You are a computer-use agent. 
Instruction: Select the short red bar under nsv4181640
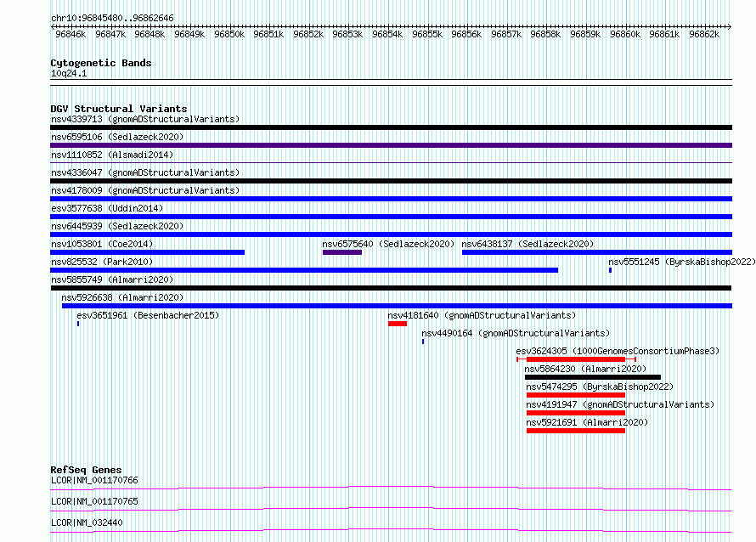pos(398,324)
